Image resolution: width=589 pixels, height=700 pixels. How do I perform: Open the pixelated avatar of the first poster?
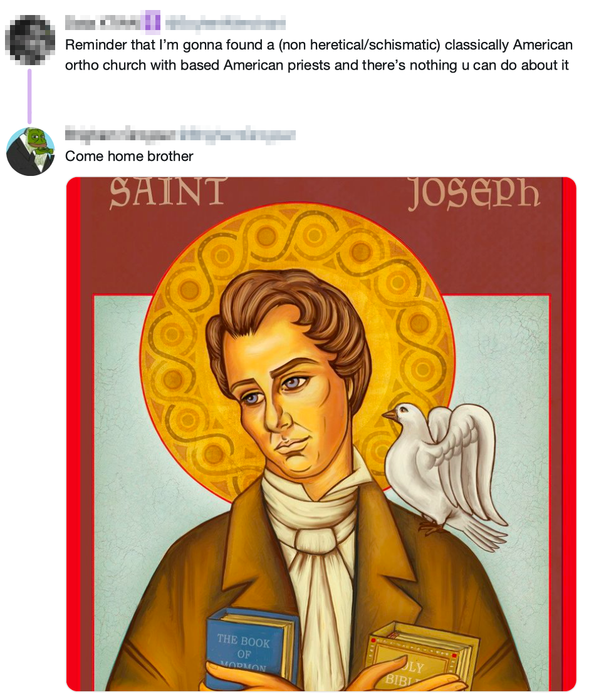(x=30, y=40)
